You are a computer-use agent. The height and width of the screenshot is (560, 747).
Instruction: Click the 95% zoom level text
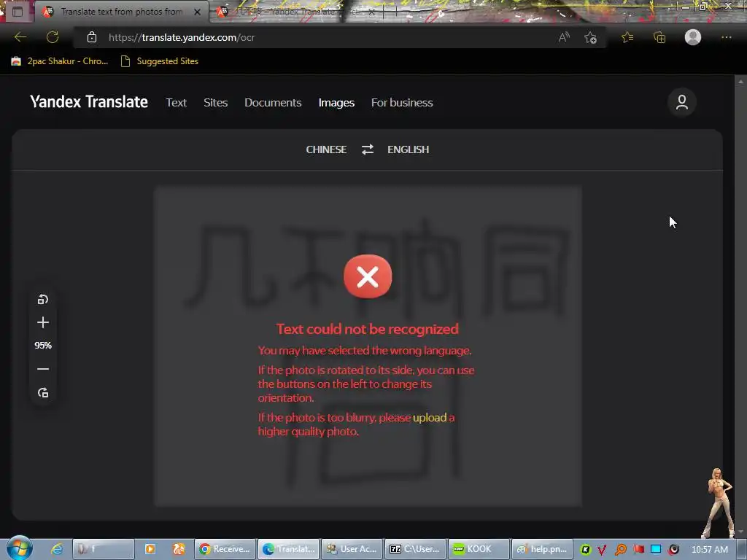[x=43, y=345]
